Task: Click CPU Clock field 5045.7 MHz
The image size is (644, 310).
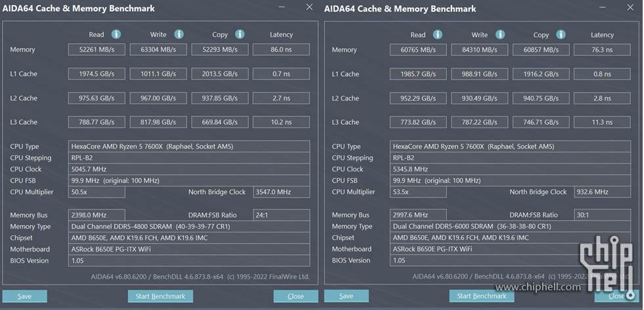Action: 189,169
